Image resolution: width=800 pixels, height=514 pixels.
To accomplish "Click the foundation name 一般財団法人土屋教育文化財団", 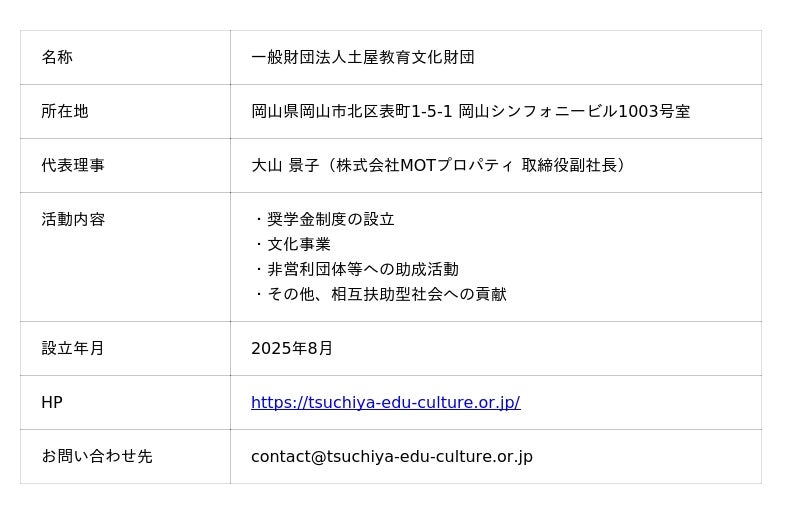I will point(362,58).
